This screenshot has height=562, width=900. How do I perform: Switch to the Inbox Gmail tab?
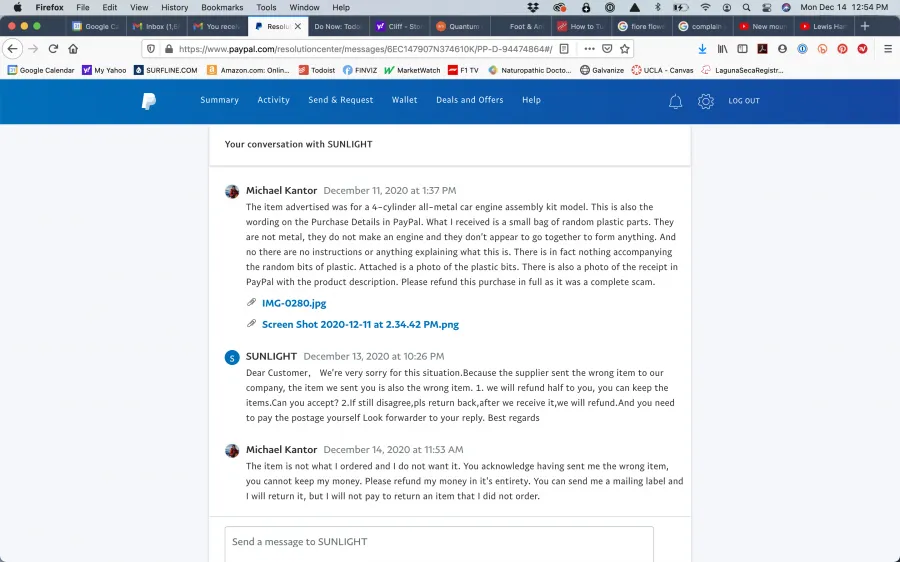(x=157, y=26)
